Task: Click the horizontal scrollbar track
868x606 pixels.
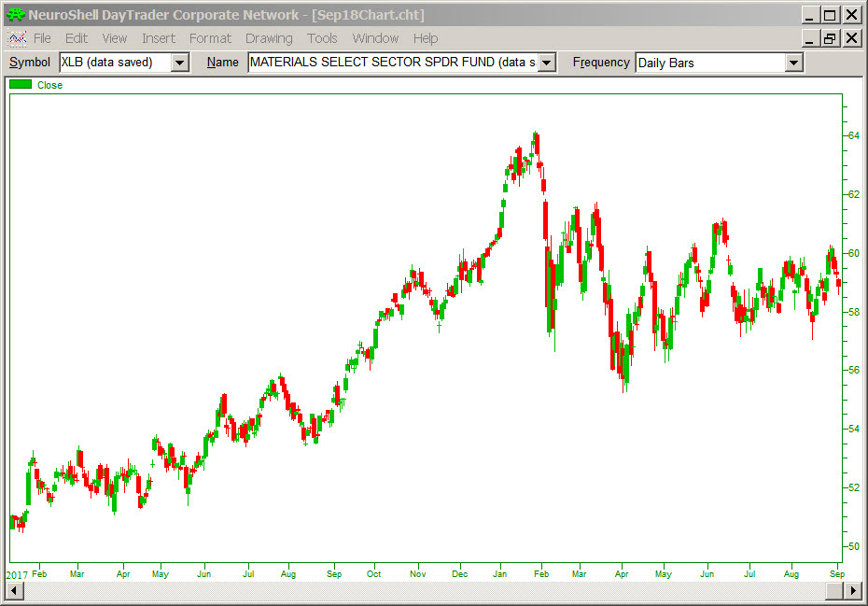Action: pyautogui.click(x=424, y=591)
